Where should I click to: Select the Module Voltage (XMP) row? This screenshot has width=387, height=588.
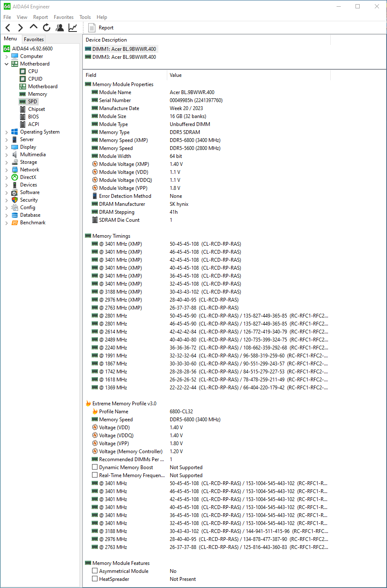[x=206, y=164]
